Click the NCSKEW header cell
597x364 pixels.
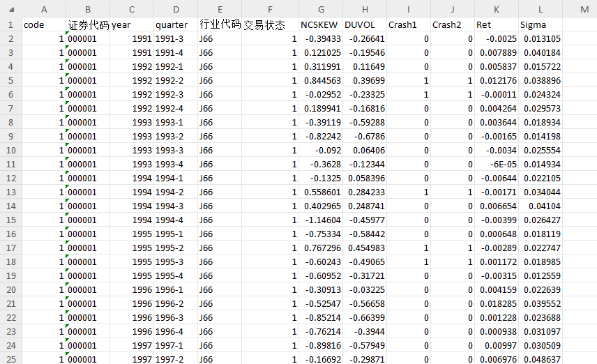(321, 24)
